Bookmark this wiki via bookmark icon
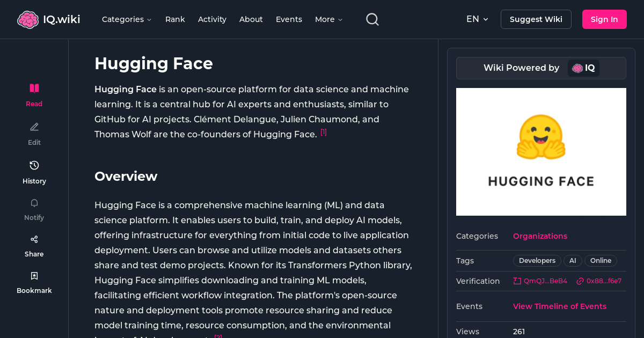 34,276
